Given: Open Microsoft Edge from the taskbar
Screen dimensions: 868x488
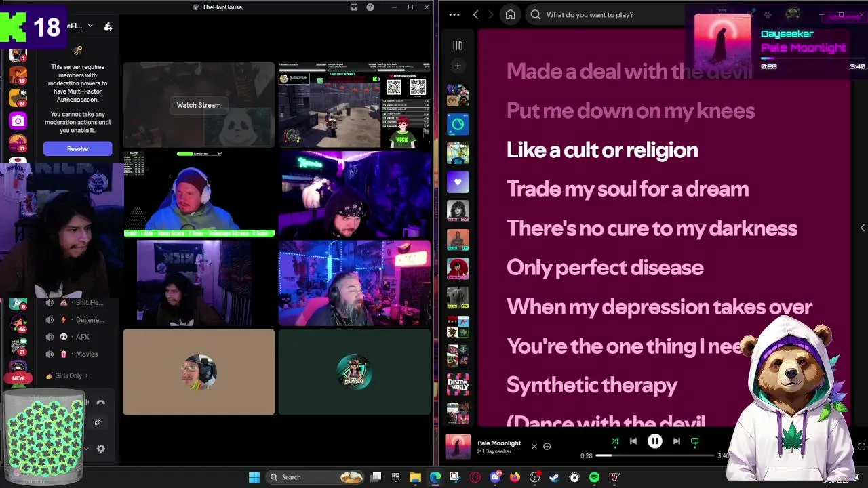Looking at the screenshot, I should [435, 477].
